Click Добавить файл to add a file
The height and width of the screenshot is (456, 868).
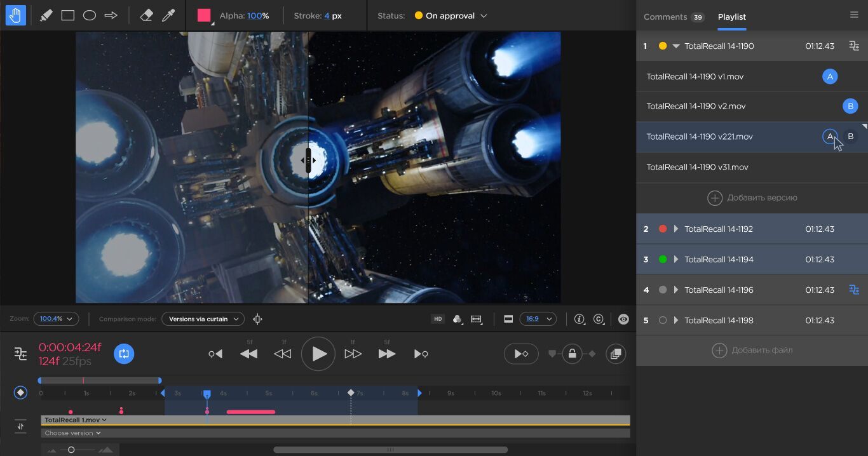point(752,350)
